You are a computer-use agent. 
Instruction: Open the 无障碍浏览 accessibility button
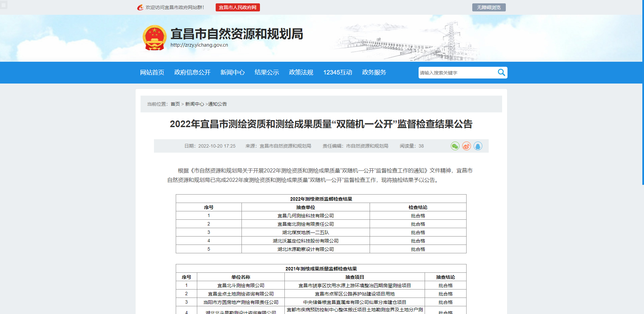pos(489,7)
